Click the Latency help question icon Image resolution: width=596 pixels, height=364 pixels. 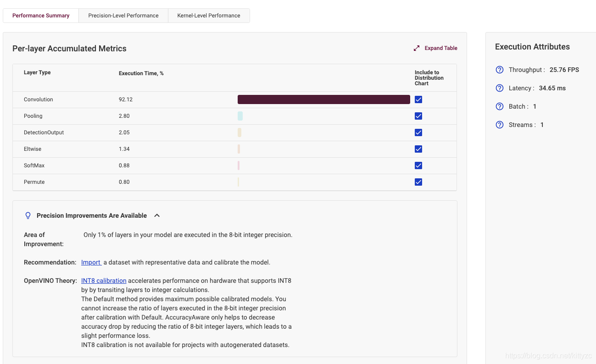[x=500, y=88]
